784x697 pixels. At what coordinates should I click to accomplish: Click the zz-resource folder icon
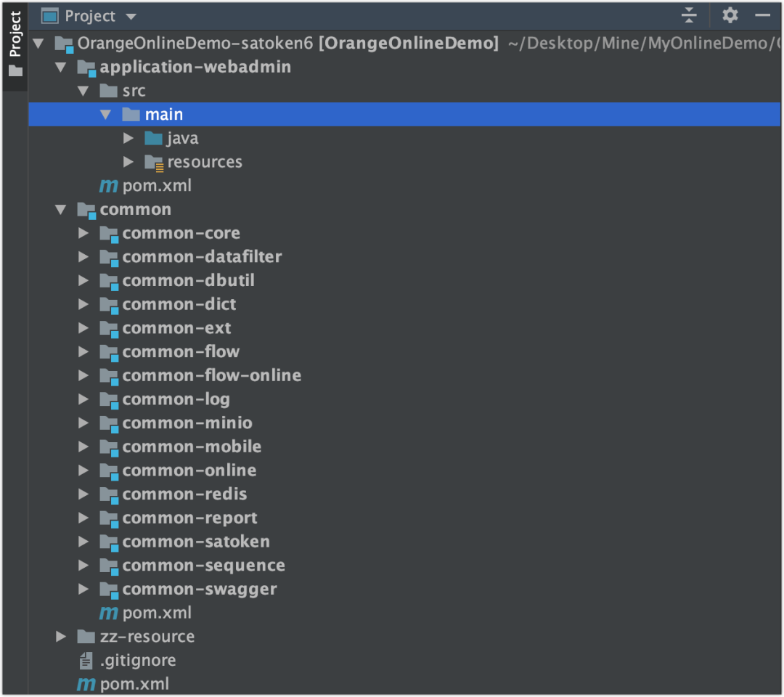pos(86,637)
